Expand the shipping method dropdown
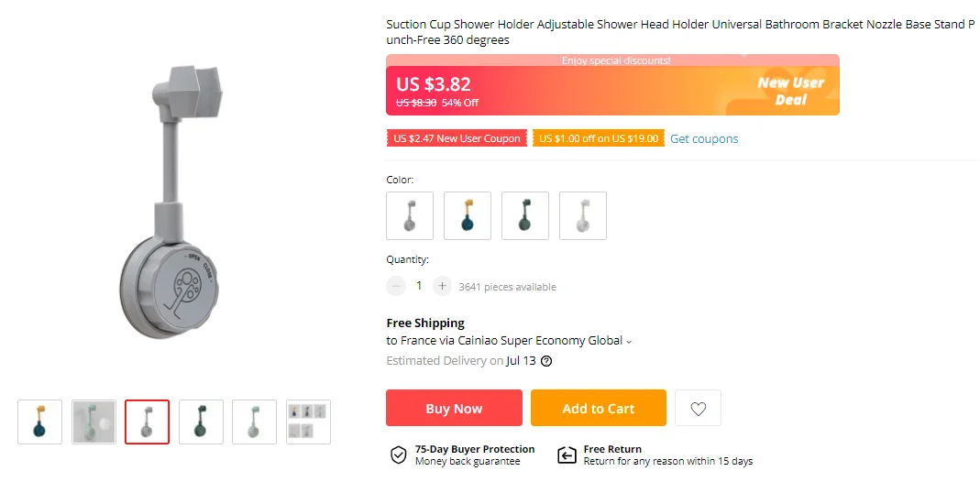 (x=629, y=342)
